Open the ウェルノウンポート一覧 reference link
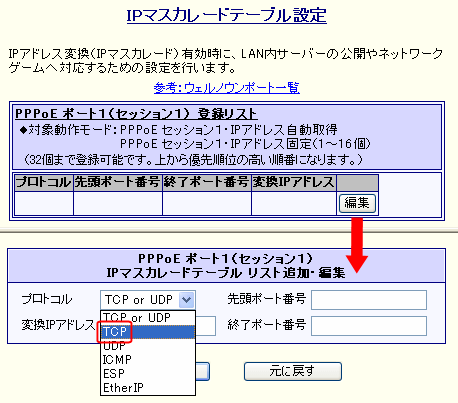Viewport: 458px width, 403px height. click(x=227, y=88)
